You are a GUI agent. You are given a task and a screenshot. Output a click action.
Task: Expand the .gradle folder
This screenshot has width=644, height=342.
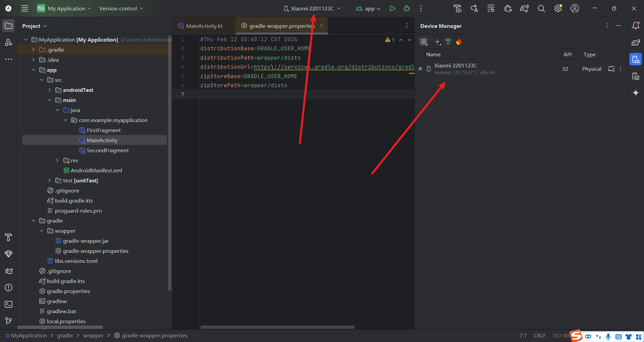click(33, 50)
